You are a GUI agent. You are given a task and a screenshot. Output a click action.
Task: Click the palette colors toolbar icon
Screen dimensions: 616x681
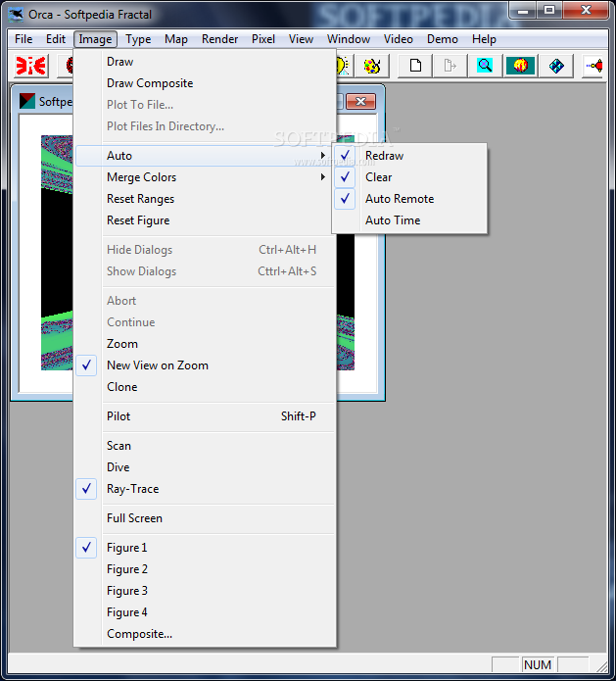[x=371, y=66]
